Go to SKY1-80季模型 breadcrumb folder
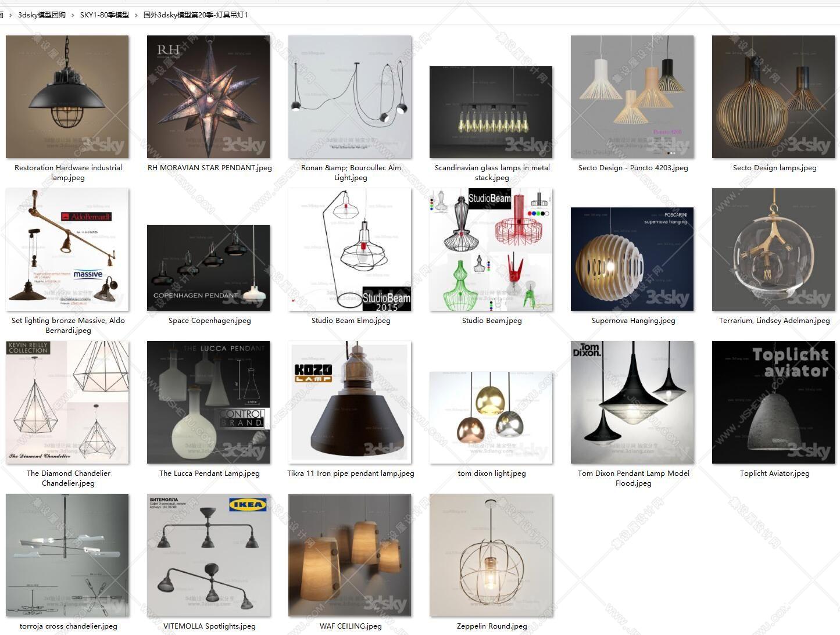Viewport: 840px width, 635px height. 105,15
